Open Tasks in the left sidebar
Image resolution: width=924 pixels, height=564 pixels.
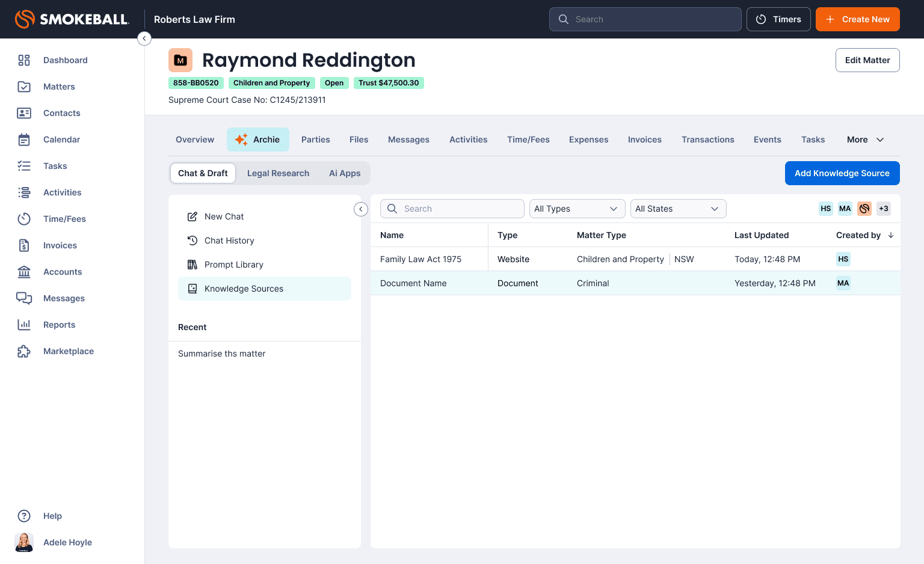55,166
